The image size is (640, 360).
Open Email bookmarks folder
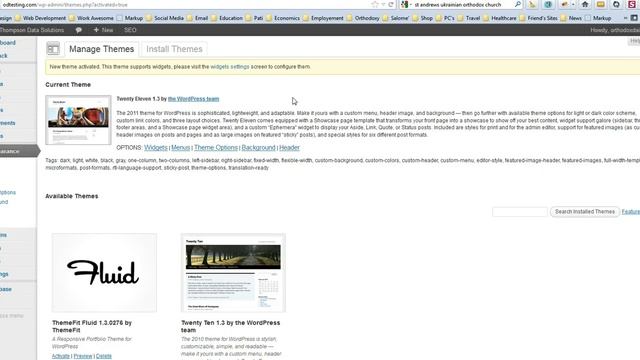click(x=197, y=18)
